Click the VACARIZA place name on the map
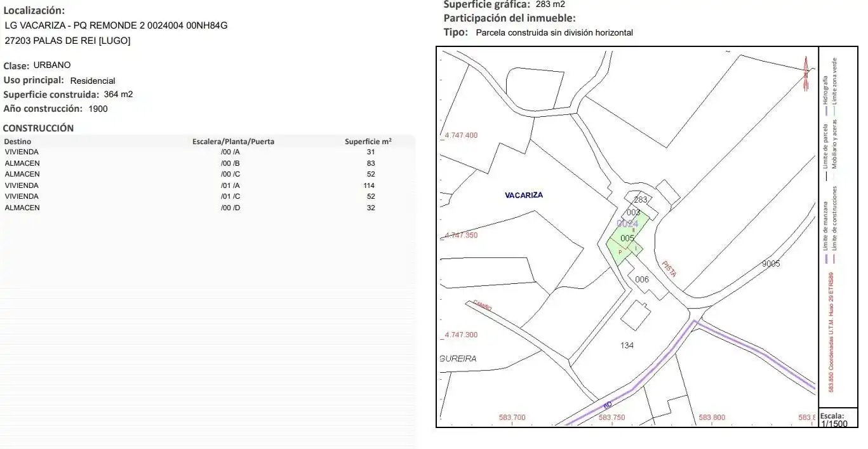This screenshot has width=868, height=449. click(x=524, y=196)
